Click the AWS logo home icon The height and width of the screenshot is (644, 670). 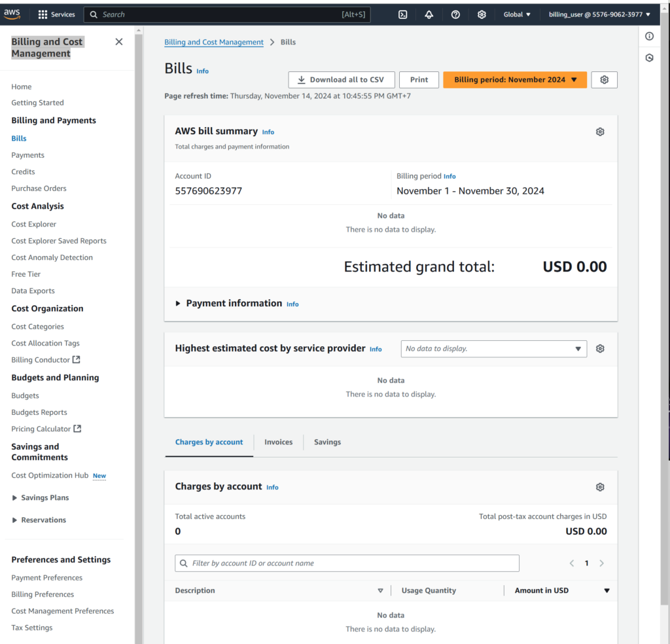tap(12, 14)
